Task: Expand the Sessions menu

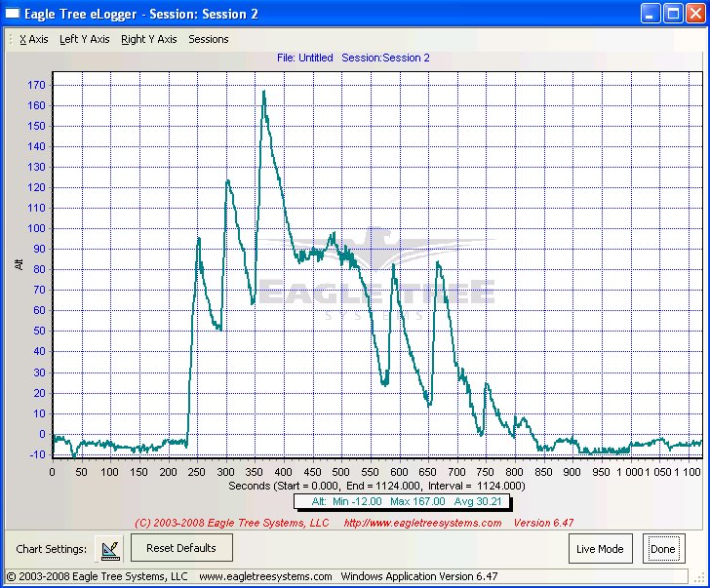Action: point(208,39)
